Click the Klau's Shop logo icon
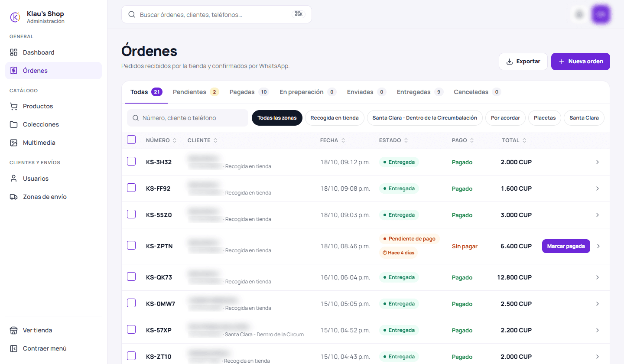This screenshot has width=624, height=364. 15,17
